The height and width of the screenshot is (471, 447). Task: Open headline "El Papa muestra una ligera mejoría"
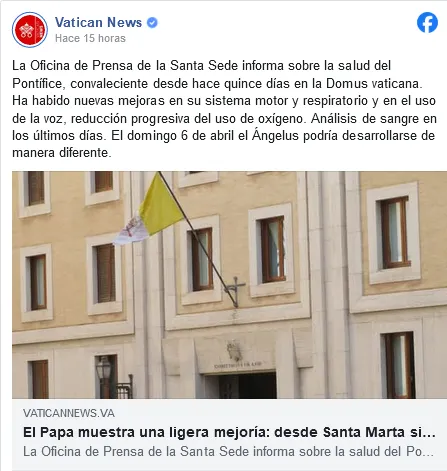229,432
